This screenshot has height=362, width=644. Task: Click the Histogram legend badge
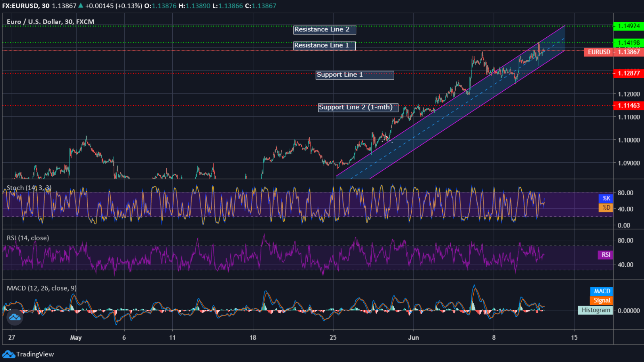click(595, 310)
